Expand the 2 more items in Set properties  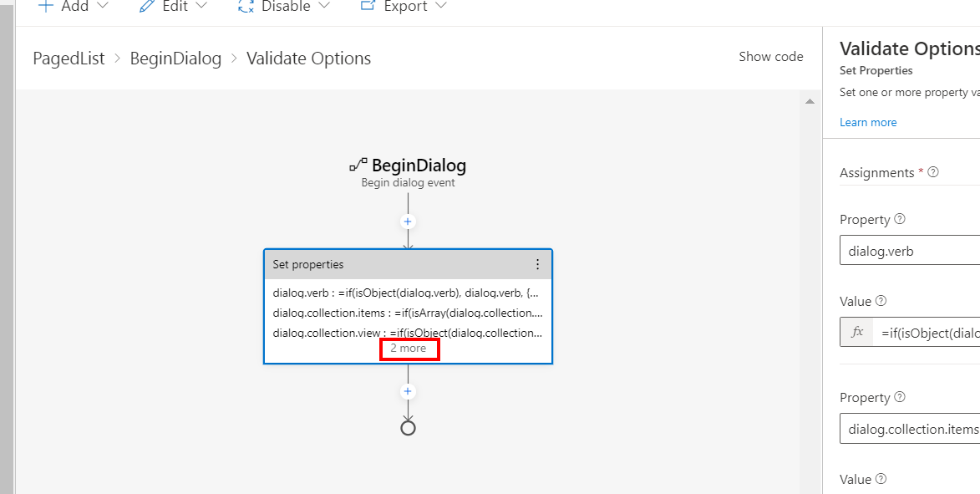tap(409, 348)
